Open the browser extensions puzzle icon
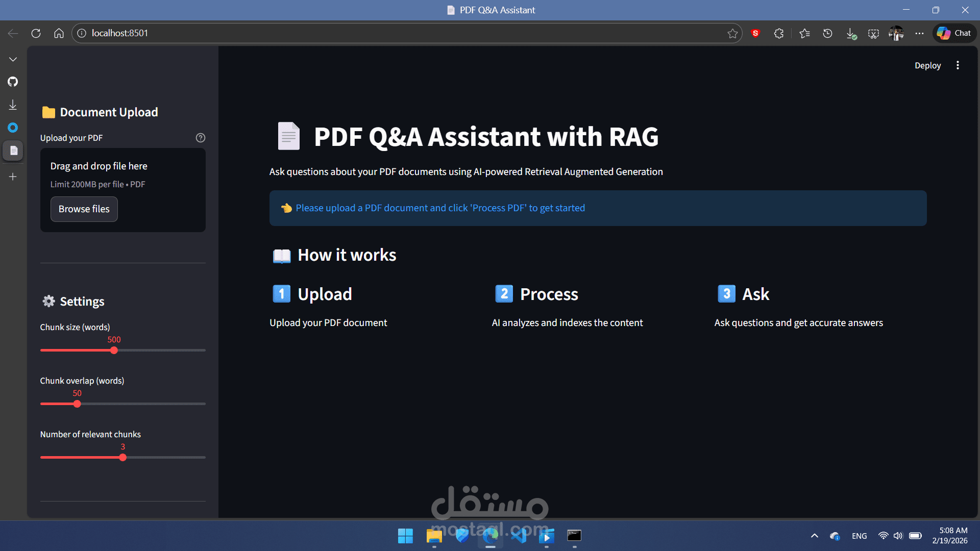Image resolution: width=980 pixels, height=551 pixels. (778, 33)
